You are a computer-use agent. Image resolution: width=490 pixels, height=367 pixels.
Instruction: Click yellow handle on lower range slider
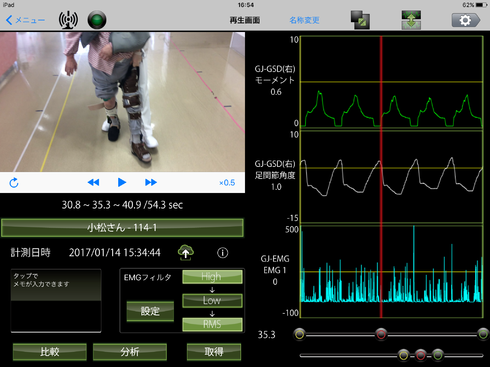pos(403,355)
